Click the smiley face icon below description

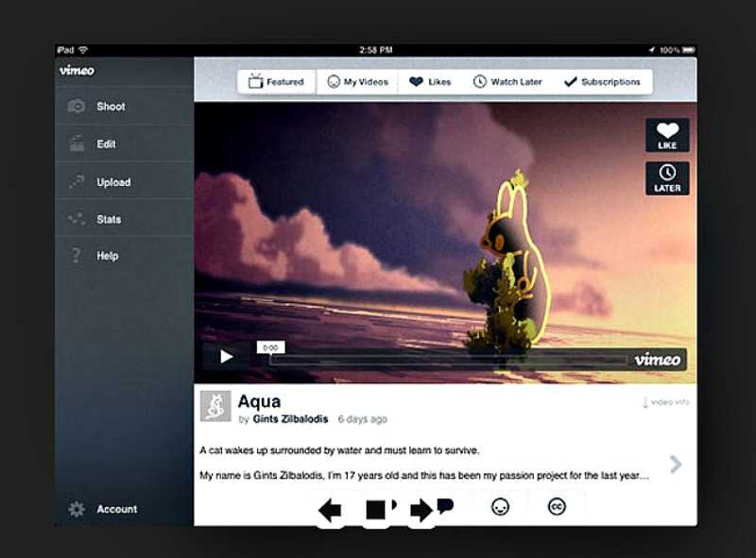(x=500, y=507)
